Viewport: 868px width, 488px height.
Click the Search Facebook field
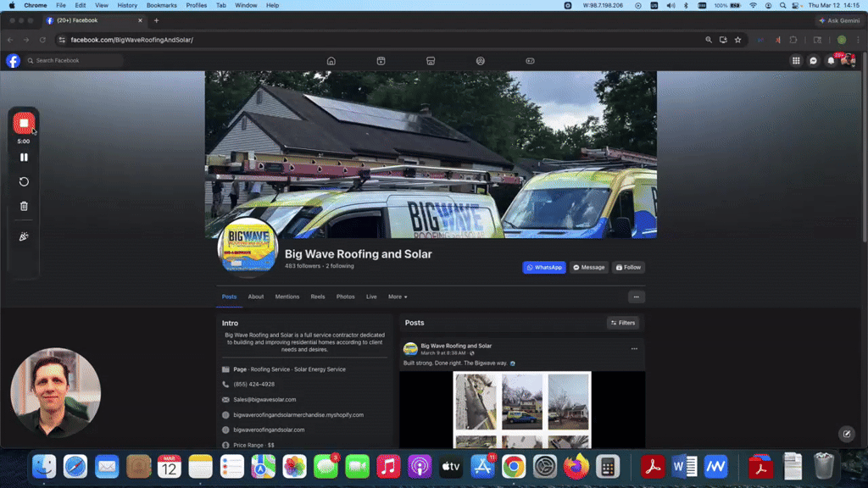(76, 61)
